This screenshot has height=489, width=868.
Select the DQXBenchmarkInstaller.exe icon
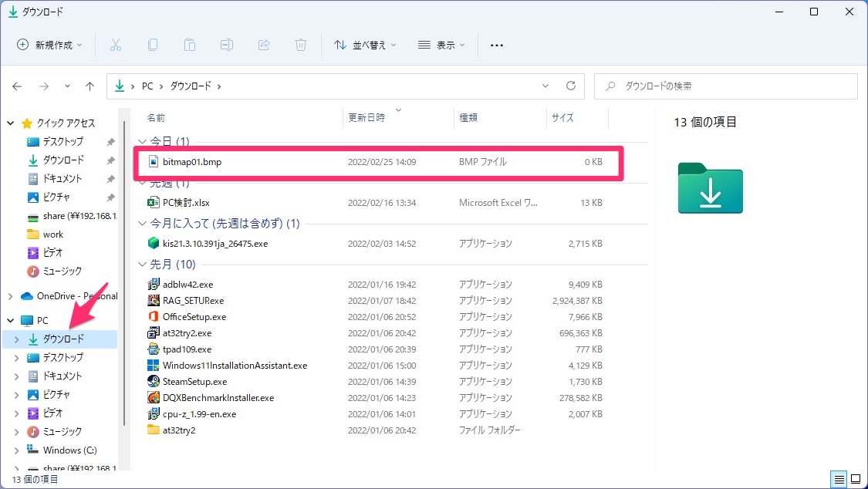154,398
